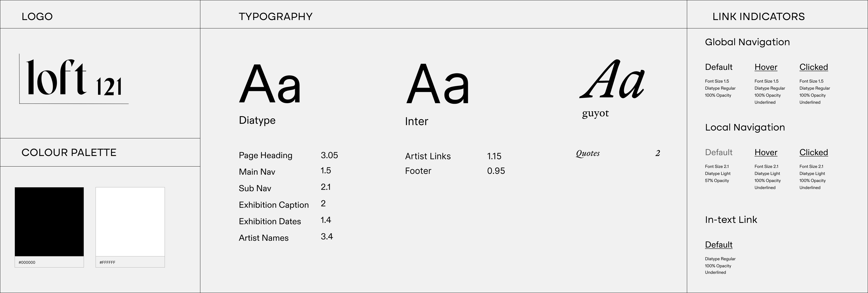Viewport: 868px width, 293px height.
Task: Click the Page Heading typography row
Action: [x=266, y=155]
